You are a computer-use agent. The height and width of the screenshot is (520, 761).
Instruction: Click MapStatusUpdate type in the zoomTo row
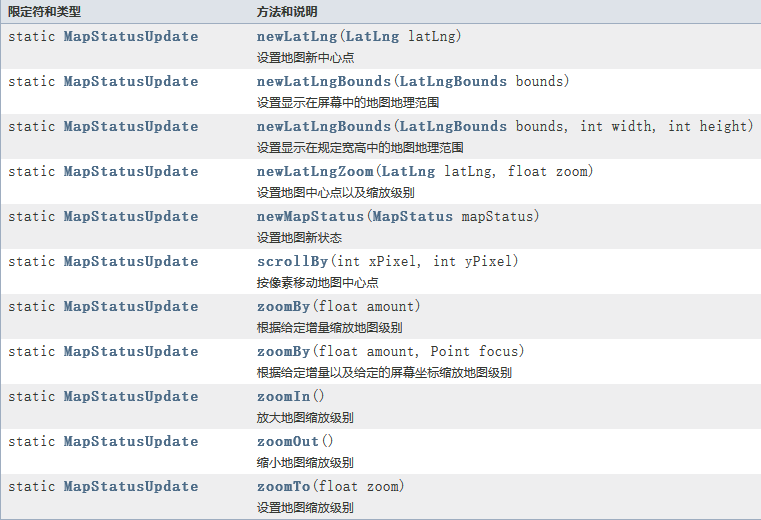131,486
